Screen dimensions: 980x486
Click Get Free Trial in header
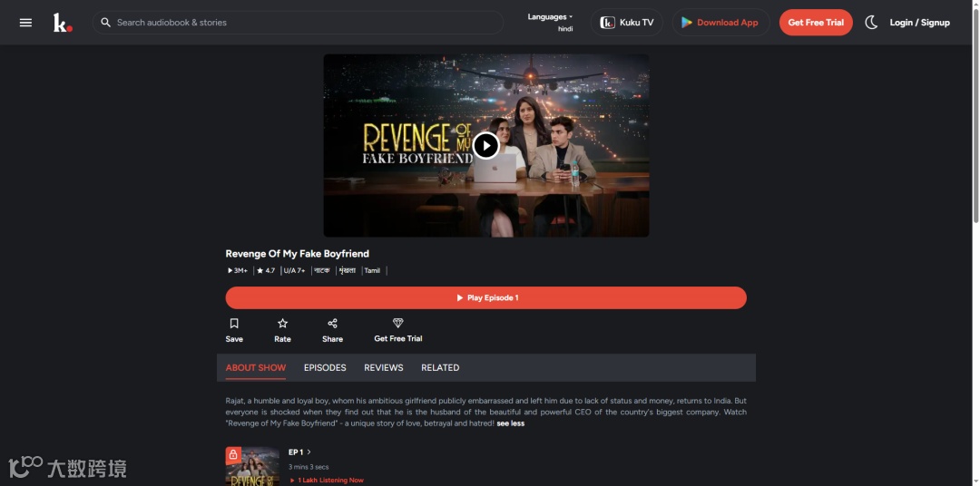tap(816, 23)
